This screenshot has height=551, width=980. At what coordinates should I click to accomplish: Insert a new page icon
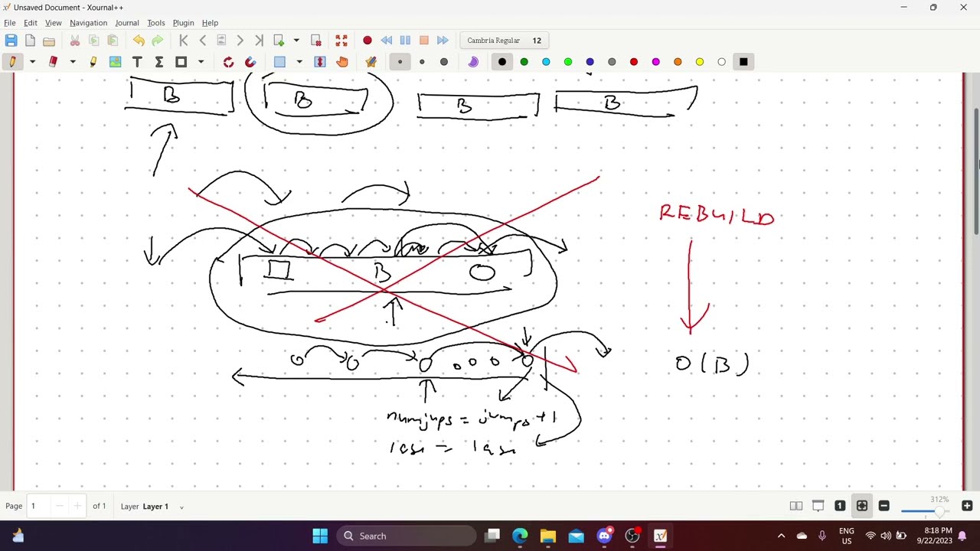(279, 41)
